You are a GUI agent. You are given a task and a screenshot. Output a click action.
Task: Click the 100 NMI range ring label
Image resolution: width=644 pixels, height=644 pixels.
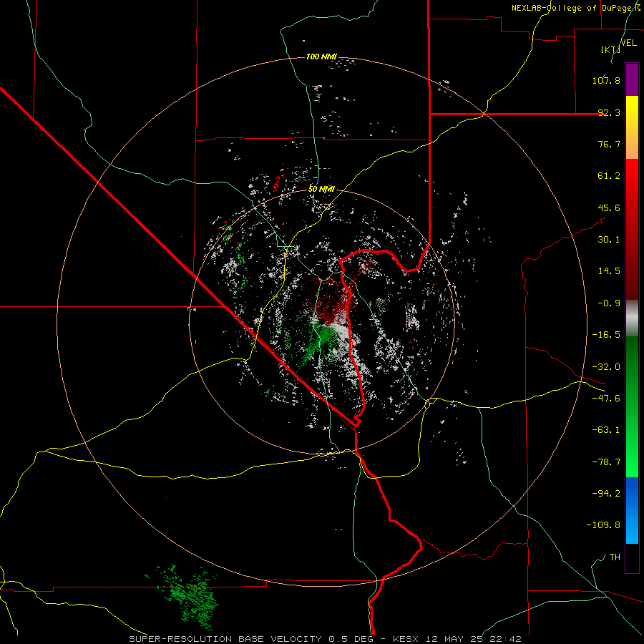click(x=321, y=57)
